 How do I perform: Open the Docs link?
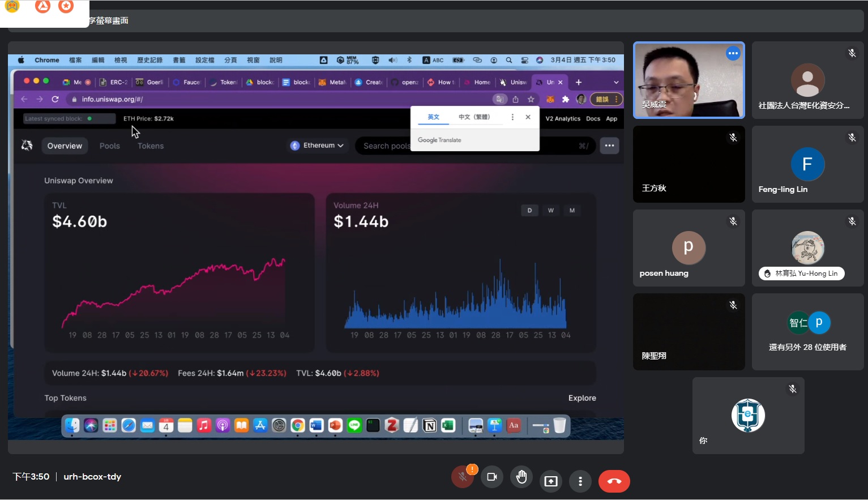click(593, 118)
